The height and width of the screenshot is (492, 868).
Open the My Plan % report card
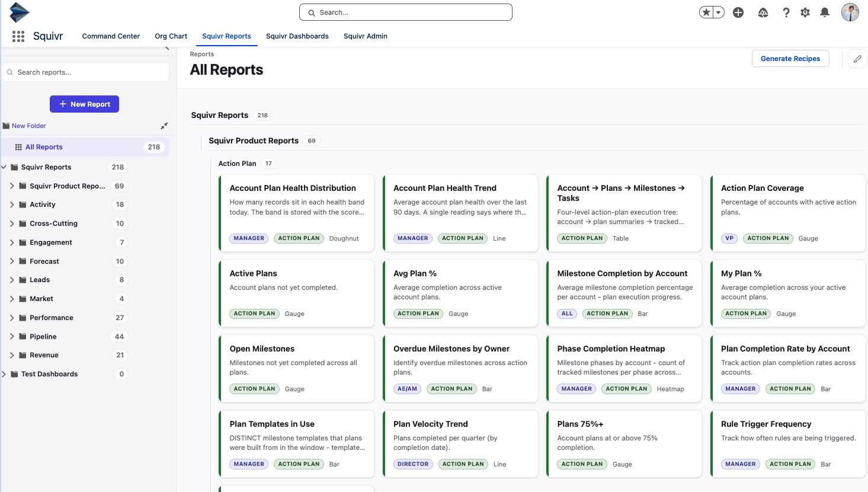pyautogui.click(x=788, y=293)
